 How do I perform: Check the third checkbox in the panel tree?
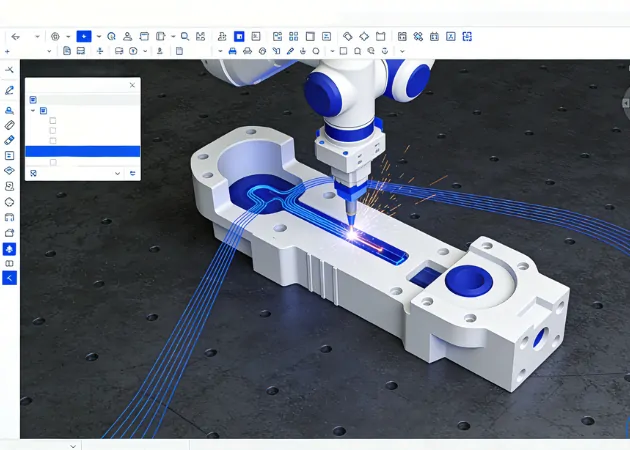click(x=53, y=141)
